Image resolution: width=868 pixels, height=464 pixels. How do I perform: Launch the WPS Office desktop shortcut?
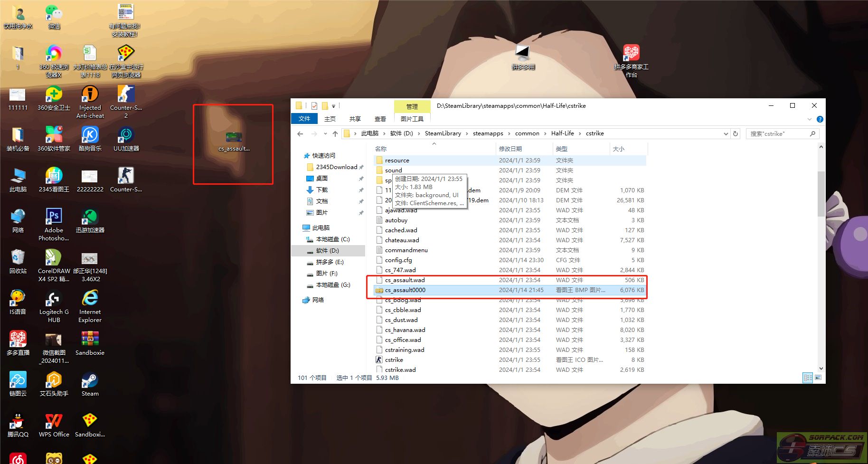[54, 425]
